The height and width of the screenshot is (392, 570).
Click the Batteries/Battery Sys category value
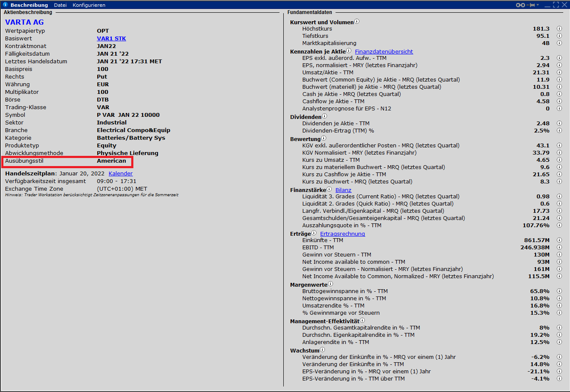click(131, 138)
